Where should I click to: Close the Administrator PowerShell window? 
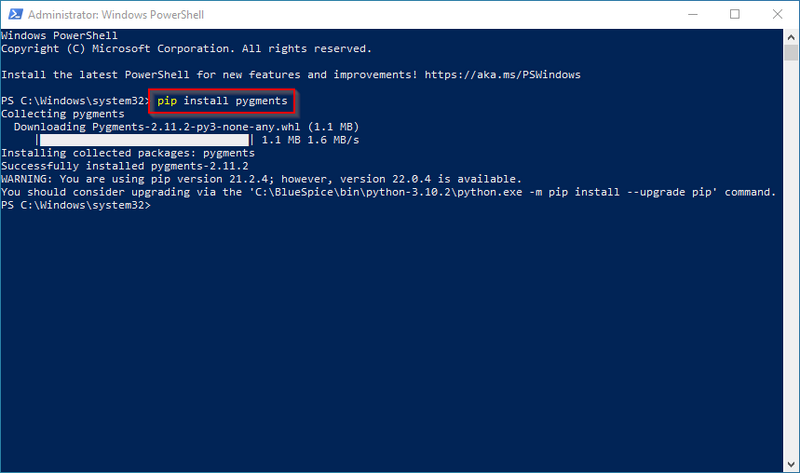click(x=778, y=14)
